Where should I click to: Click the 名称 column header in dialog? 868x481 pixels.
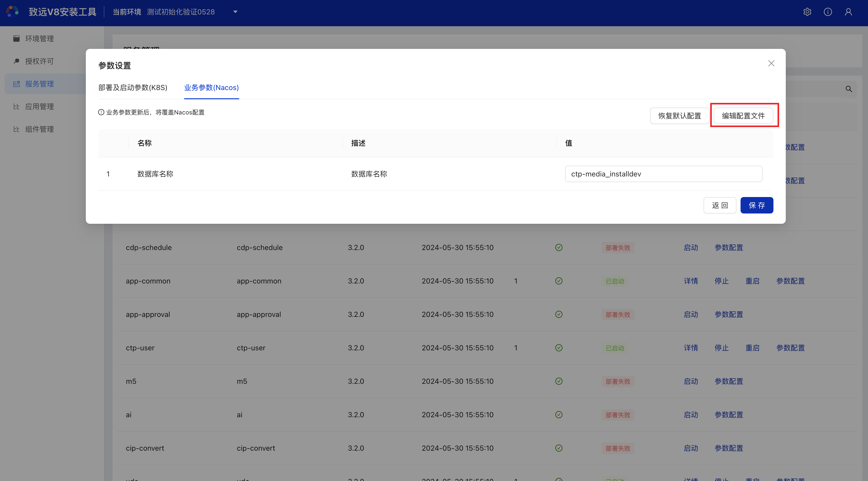144,143
